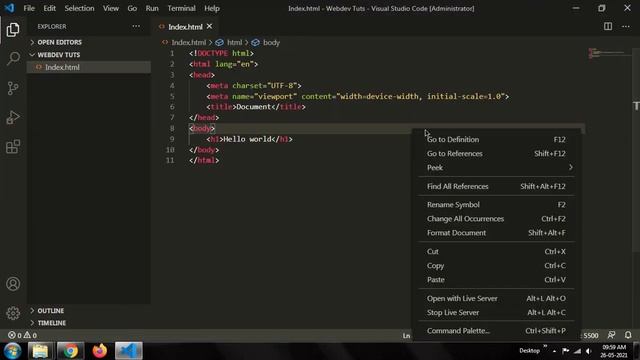Select Index.html in the explorer tree
The image size is (640, 360).
(x=89, y=67)
